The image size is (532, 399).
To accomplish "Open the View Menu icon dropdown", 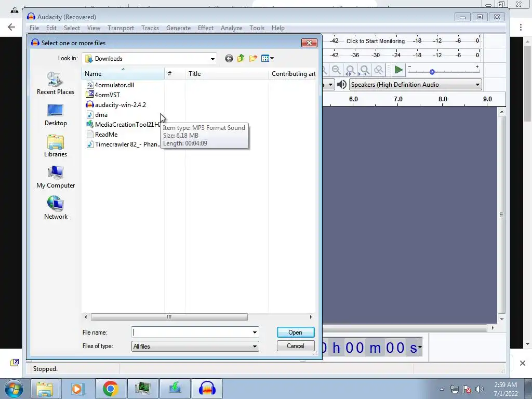I will [268, 58].
